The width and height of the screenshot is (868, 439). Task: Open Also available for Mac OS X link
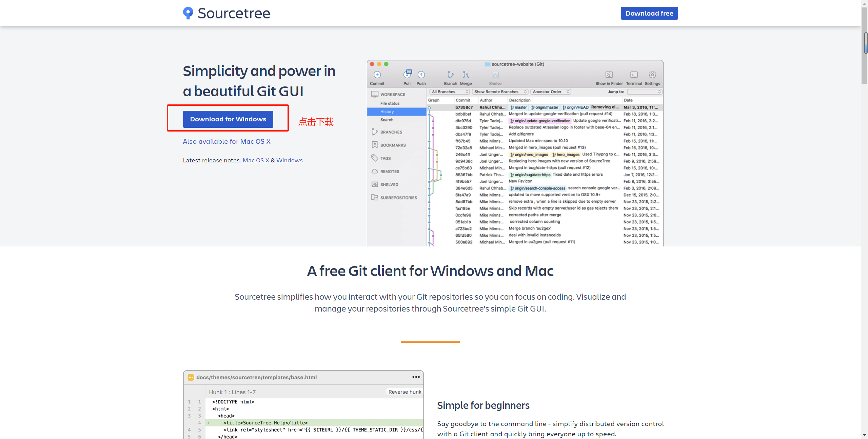226,141
